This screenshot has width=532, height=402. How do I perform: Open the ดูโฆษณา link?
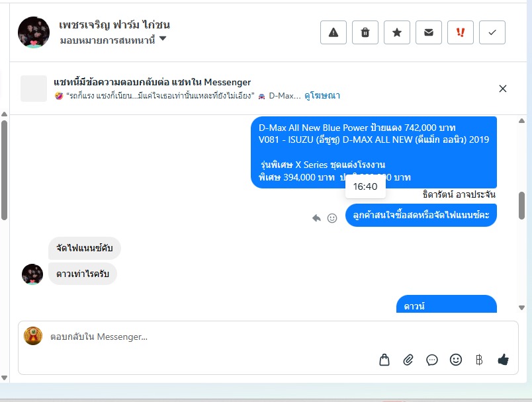pos(322,96)
